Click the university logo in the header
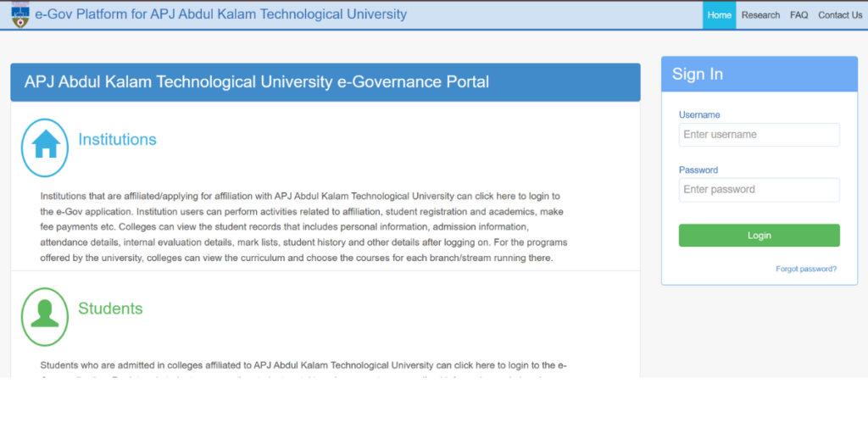The image size is (868, 434). coord(20,15)
